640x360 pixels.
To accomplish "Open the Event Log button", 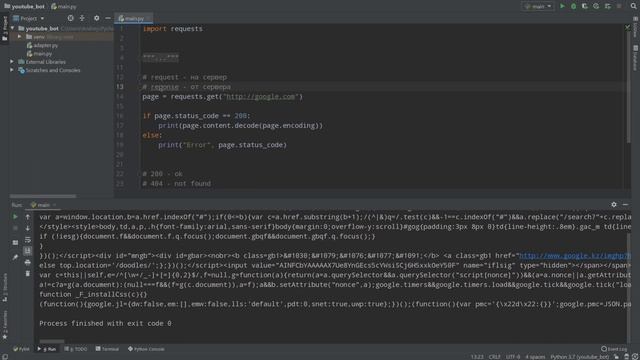I will pos(614,349).
